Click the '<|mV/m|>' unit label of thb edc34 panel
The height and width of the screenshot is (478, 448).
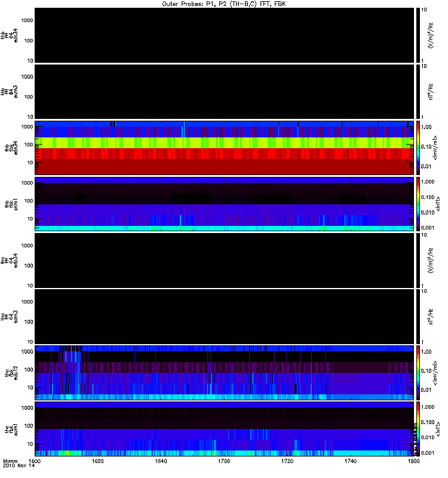click(x=435, y=148)
